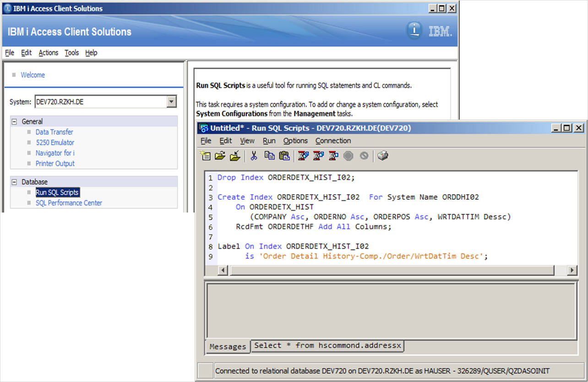Cut the selected SQL text
Screen dimensions: 588x382
pyautogui.click(x=254, y=156)
